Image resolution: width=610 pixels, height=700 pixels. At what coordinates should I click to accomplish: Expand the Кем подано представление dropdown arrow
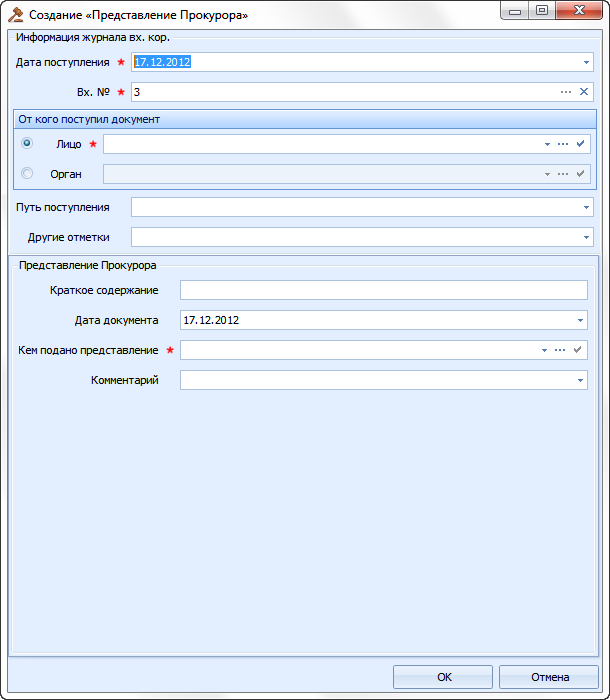(544, 350)
